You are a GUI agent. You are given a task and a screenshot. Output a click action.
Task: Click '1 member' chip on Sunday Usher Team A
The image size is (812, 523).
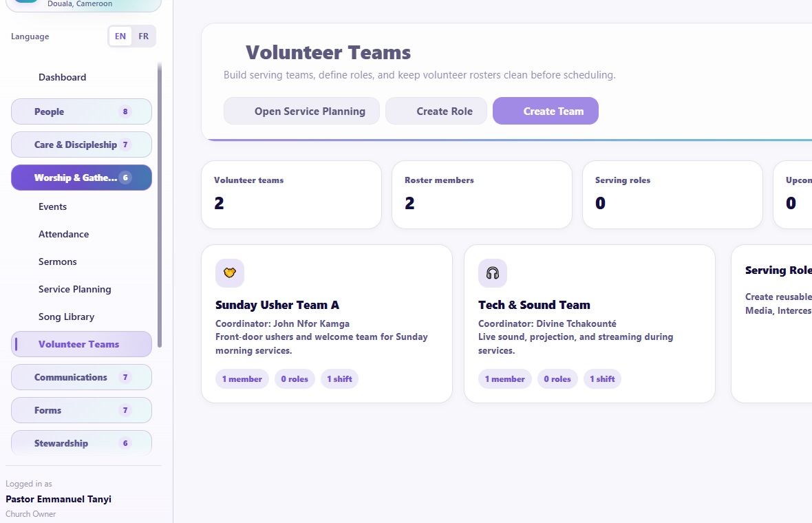[x=242, y=379]
